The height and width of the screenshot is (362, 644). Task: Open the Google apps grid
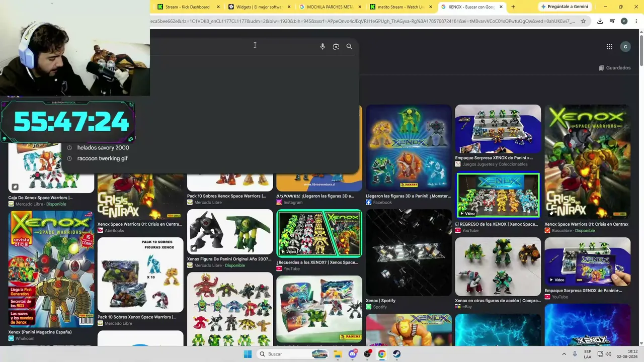pyautogui.click(x=609, y=47)
